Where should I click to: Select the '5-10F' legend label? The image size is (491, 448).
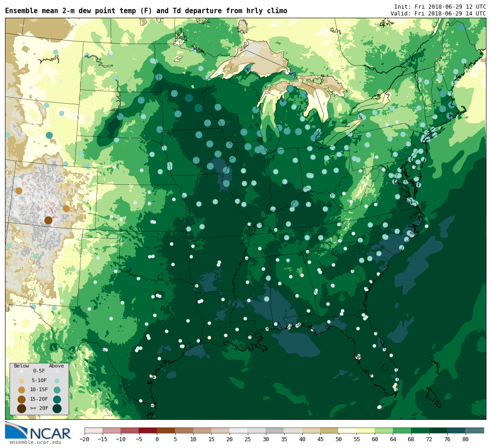[x=39, y=380]
